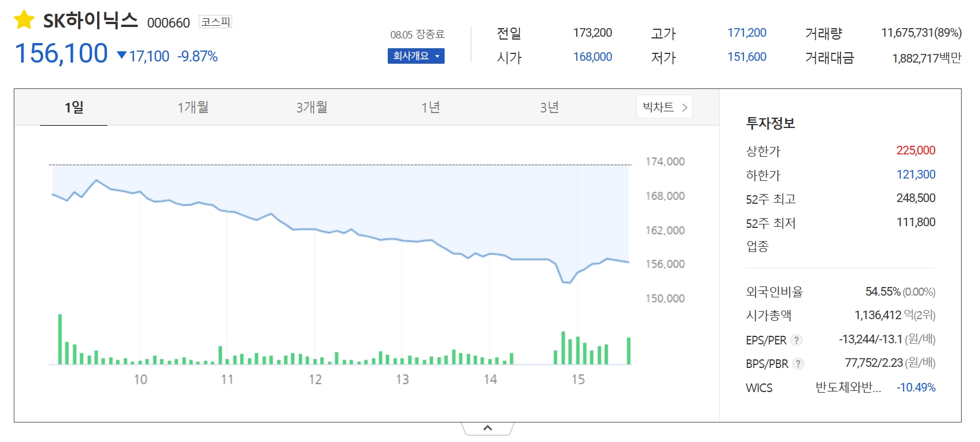This screenshot has height=442, width=980.
Task: Click the tallest opening volume bar
Action: [x=60, y=339]
